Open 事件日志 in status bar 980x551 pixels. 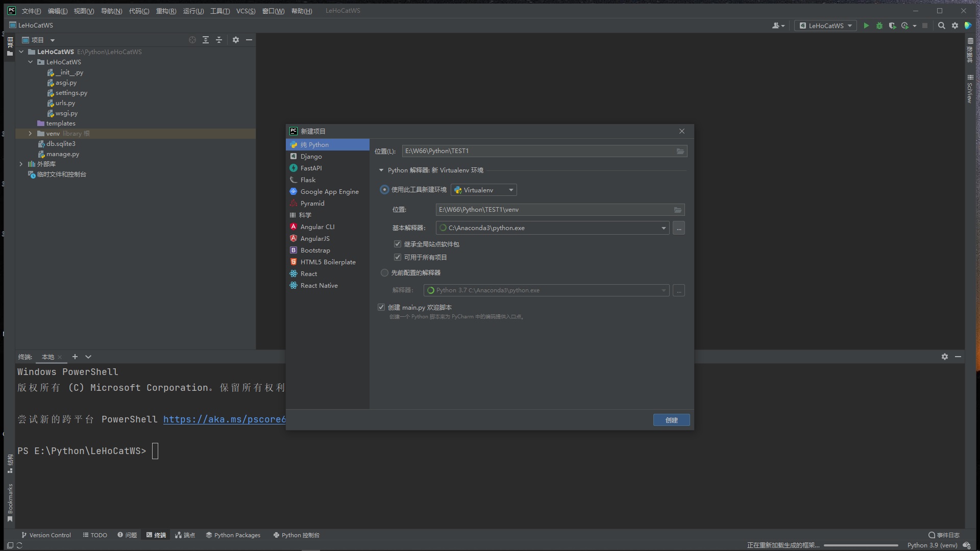944,535
